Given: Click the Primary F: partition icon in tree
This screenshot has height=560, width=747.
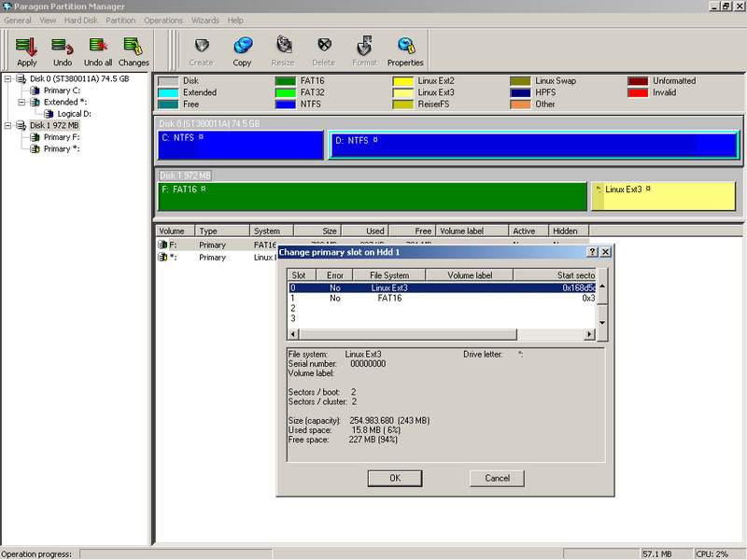Looking at the screenshot, I should pos(35,137).
